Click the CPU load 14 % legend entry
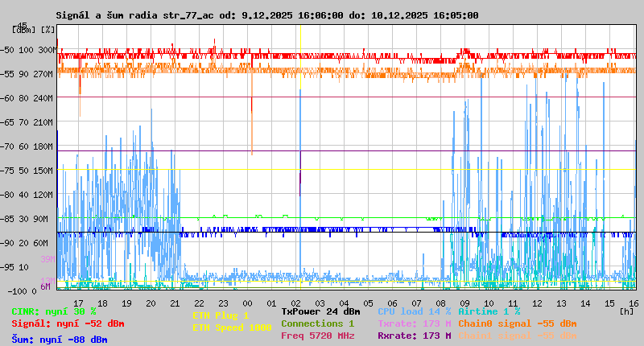This screenshot has width=644, height=346. 414,311
